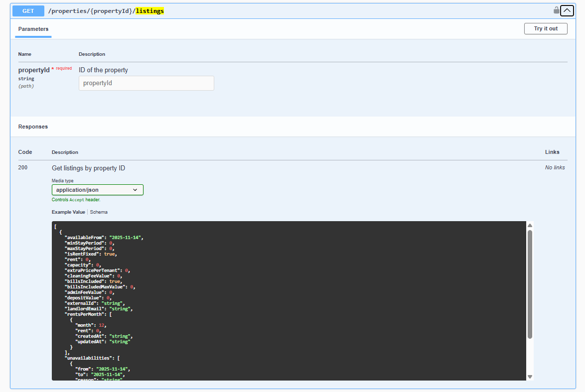The image size is (585, 392).
Task: Click the "landlordEmail" line in example
Action: [99, 309]
